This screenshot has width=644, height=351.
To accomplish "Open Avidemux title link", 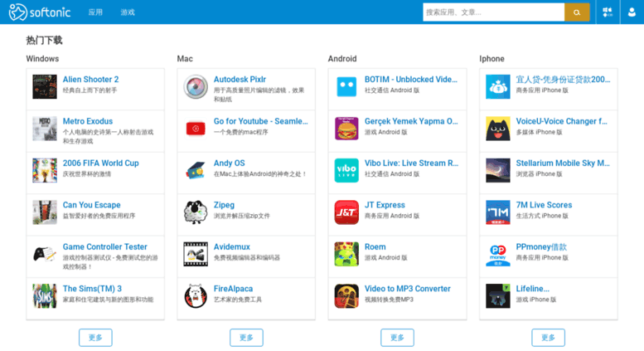I will [231, 247].
